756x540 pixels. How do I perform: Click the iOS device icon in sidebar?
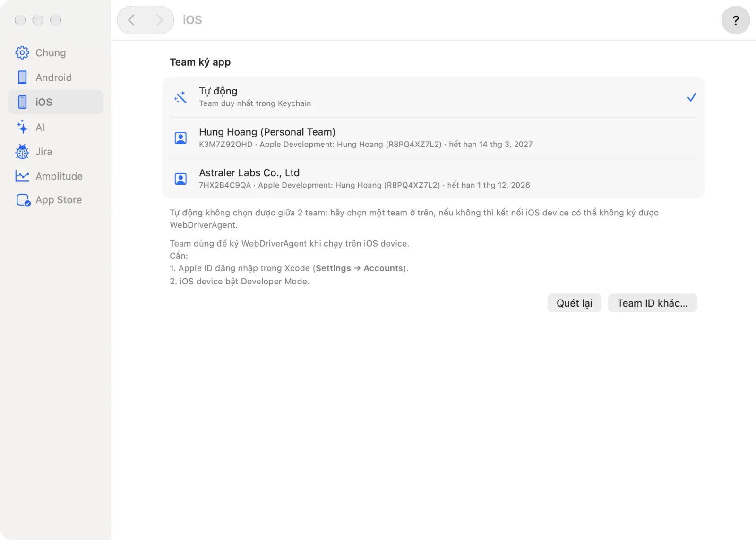(22, 102)
